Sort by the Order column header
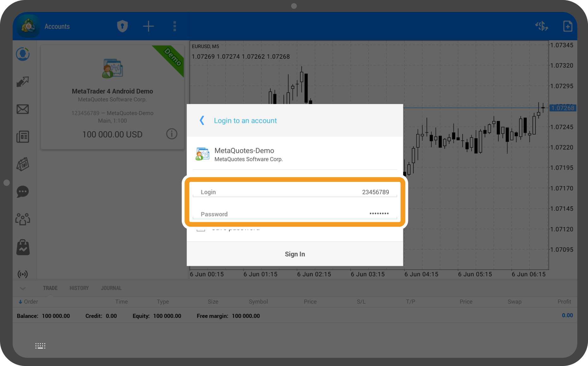The width and height of the screenshot is (588, 366). [28, 302]
